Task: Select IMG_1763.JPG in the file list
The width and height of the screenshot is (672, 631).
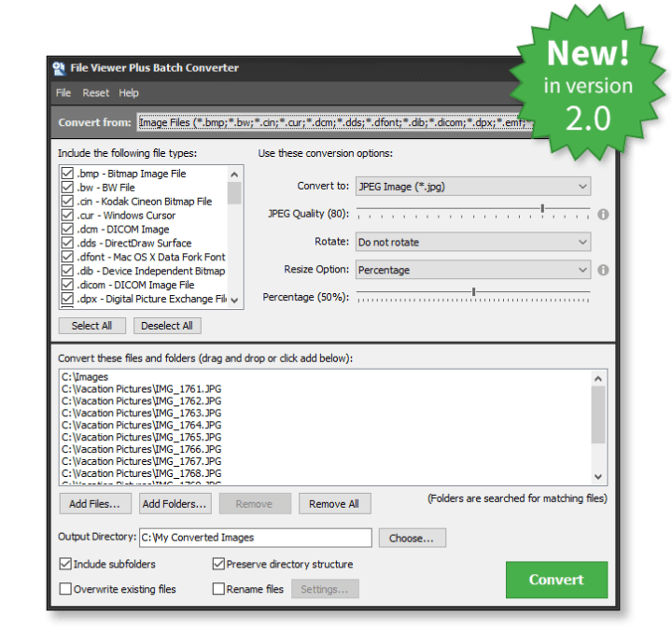Action: [142, 413]
